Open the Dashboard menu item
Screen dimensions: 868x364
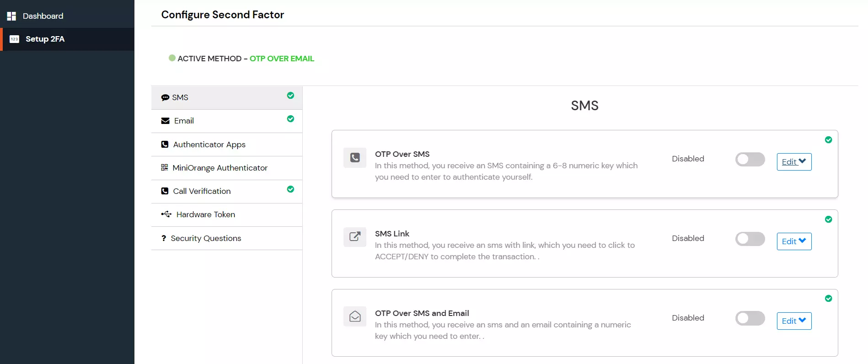pyautogui.click(x=43, y=16)
